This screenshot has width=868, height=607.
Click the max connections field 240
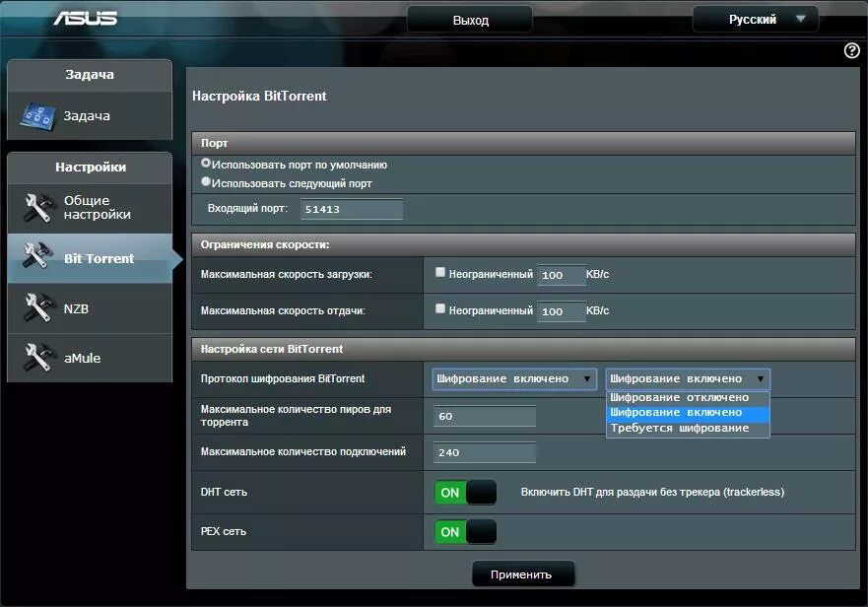click(x=485, y=452)
